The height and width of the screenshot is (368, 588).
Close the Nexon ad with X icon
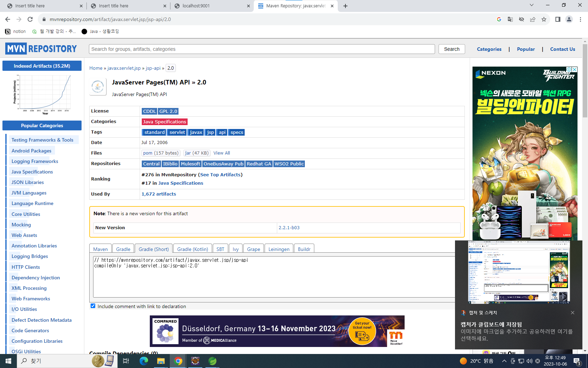click(x=574, y=69)
